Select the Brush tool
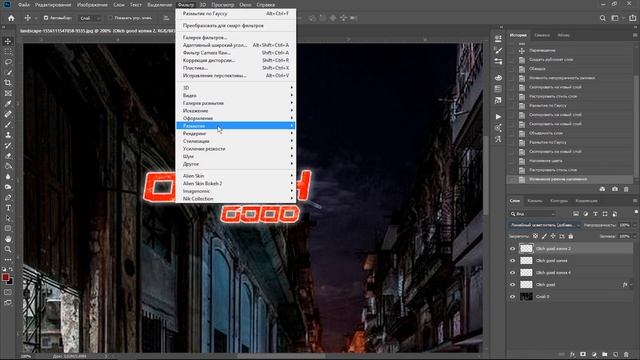This screenshot has height=360, width=640. point(8,124)
